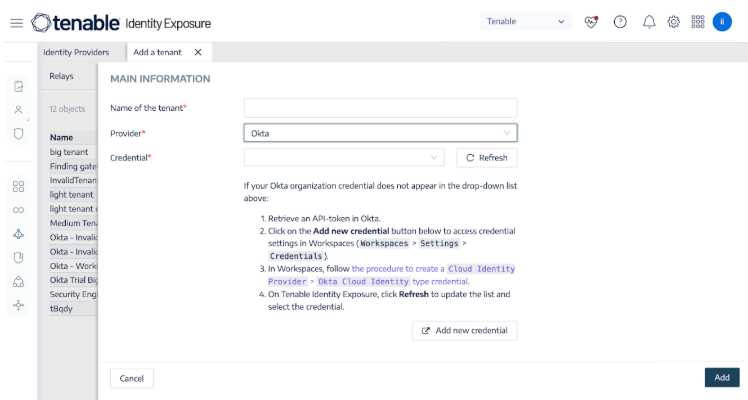
Task: Open the sidebar infinity-shaped icon
Action: click(x=19, y=210)
